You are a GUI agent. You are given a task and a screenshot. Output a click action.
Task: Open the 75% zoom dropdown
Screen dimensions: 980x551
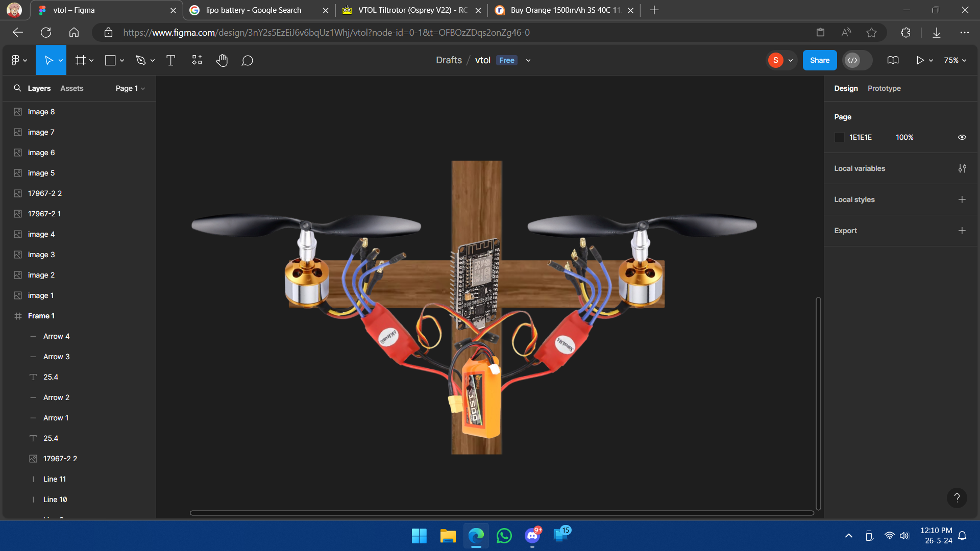tap(955, 60)
